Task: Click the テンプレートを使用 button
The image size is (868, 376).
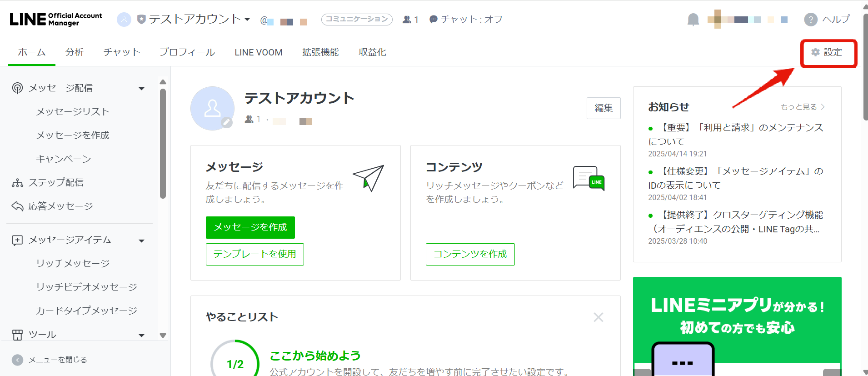Action: (x=255, y=254)
